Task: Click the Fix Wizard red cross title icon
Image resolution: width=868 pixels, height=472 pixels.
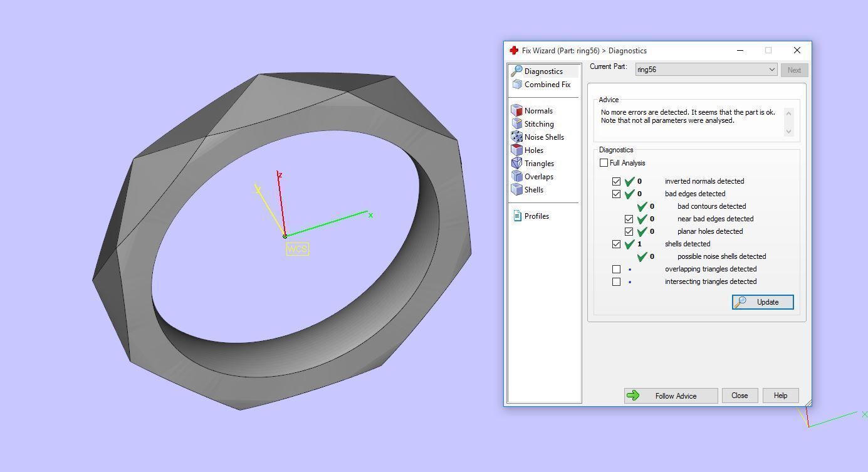Action: pos(514,51)
